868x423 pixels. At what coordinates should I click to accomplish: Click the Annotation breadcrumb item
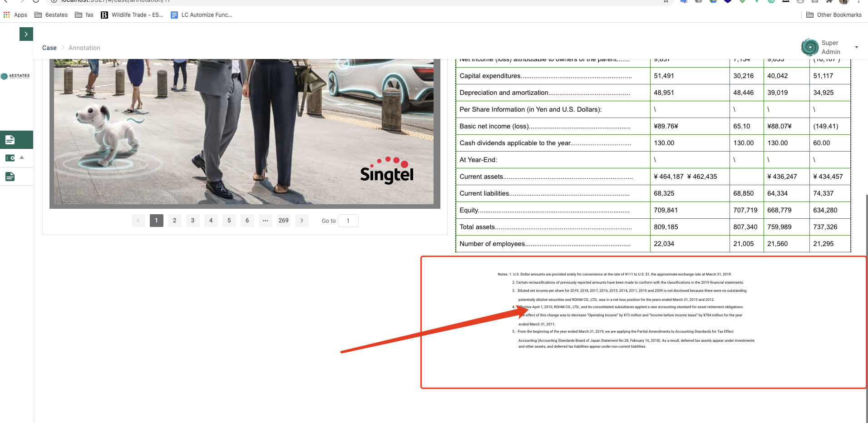coord(84,48)
